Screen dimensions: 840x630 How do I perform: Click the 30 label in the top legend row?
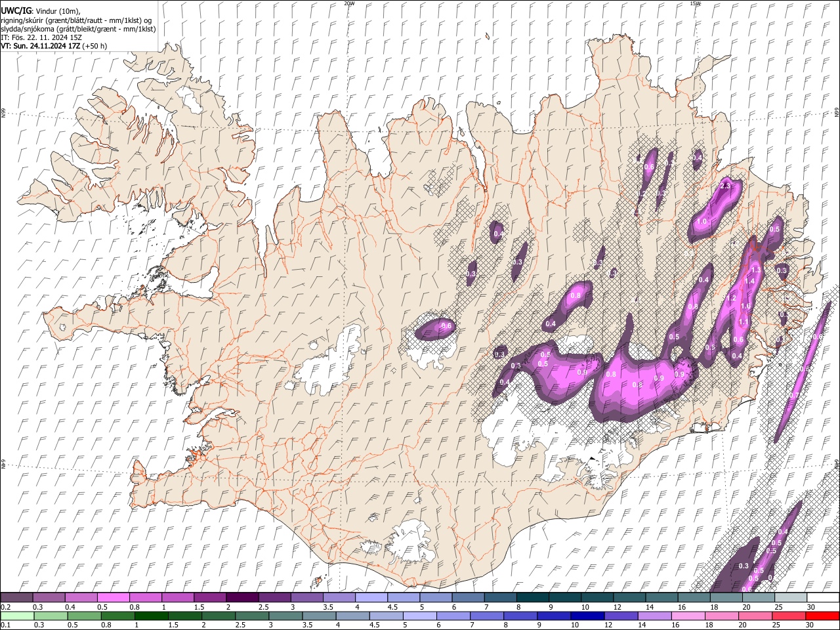(810, 607)
